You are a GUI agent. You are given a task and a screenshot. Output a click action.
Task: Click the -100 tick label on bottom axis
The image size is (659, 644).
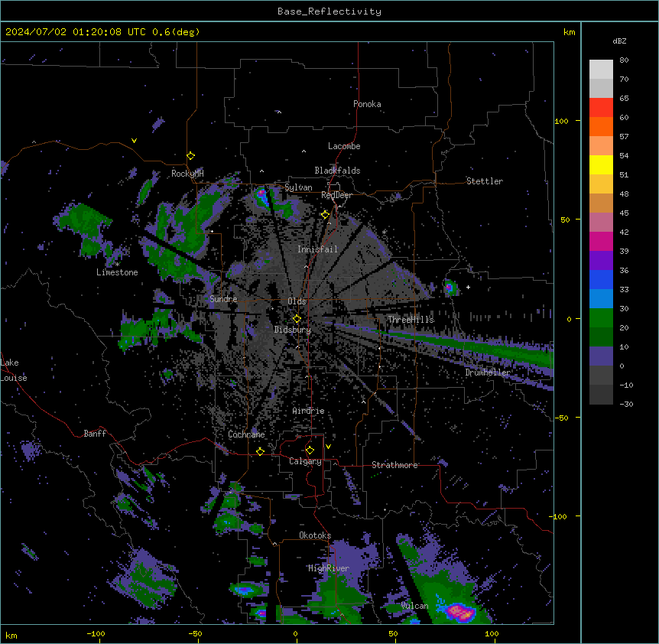pos(96,634)
